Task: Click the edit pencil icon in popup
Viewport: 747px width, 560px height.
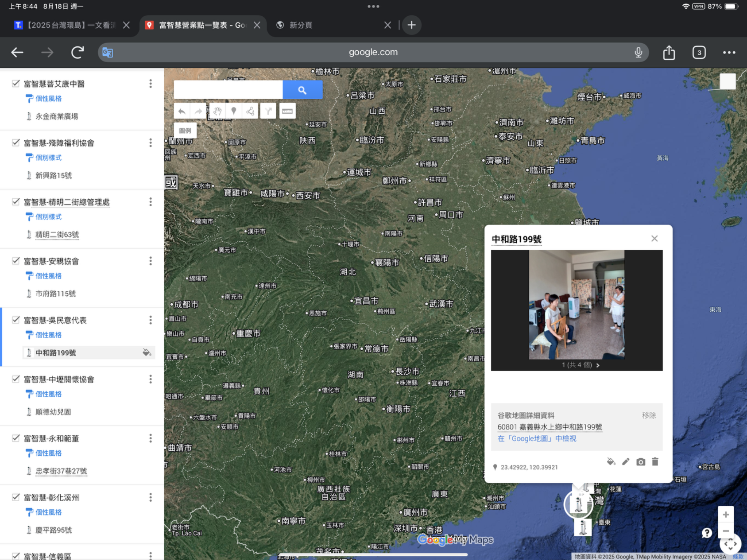Action: coord(626,462)
